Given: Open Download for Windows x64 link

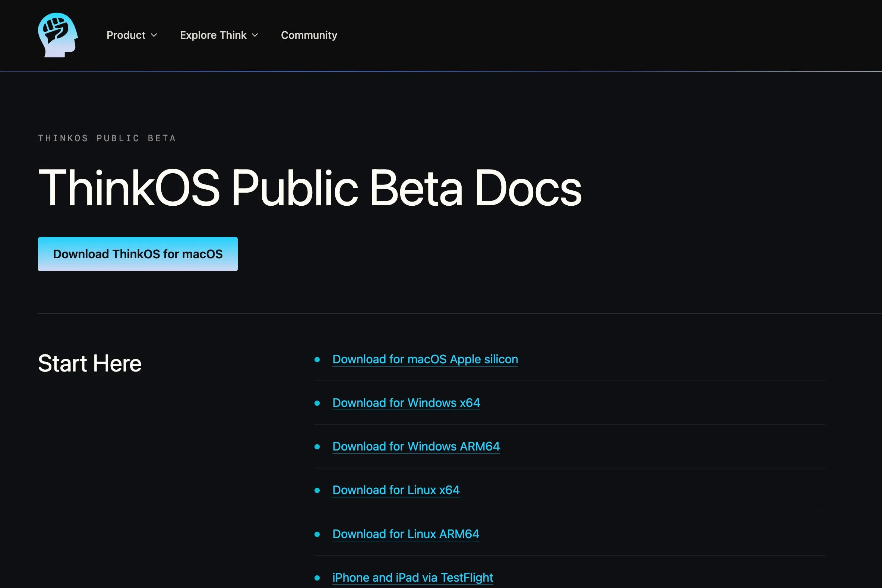Looking at the screenshot, I should coord(406,403).
